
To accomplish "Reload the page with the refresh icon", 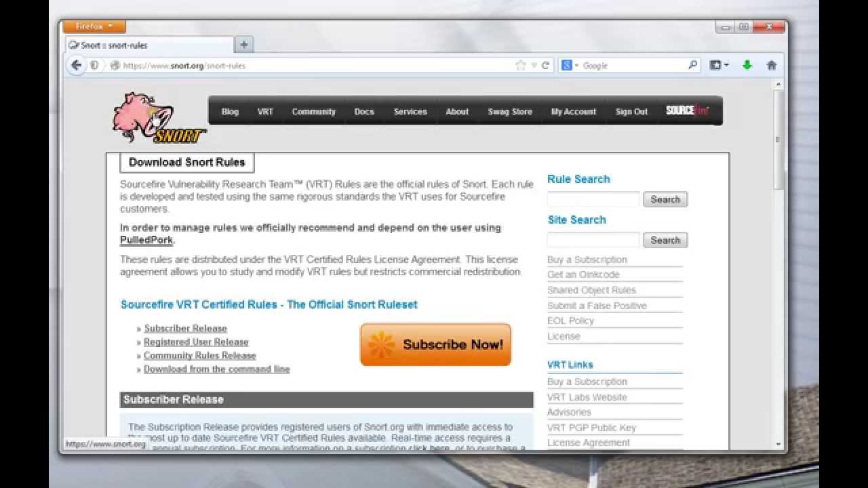I will (545, 66).
